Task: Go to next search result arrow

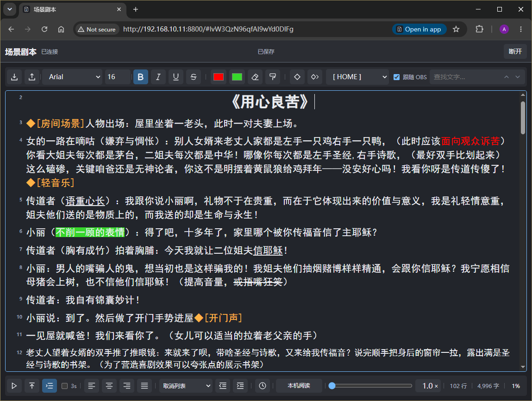Action: (x=518, y=77)
